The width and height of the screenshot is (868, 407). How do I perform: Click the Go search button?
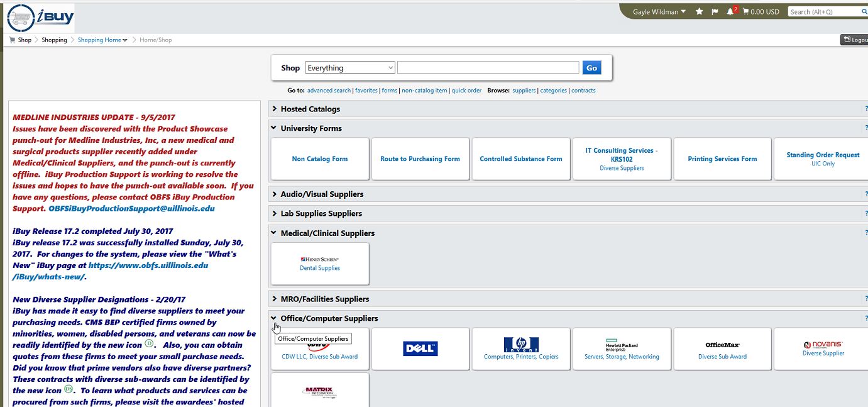(591, 68)
